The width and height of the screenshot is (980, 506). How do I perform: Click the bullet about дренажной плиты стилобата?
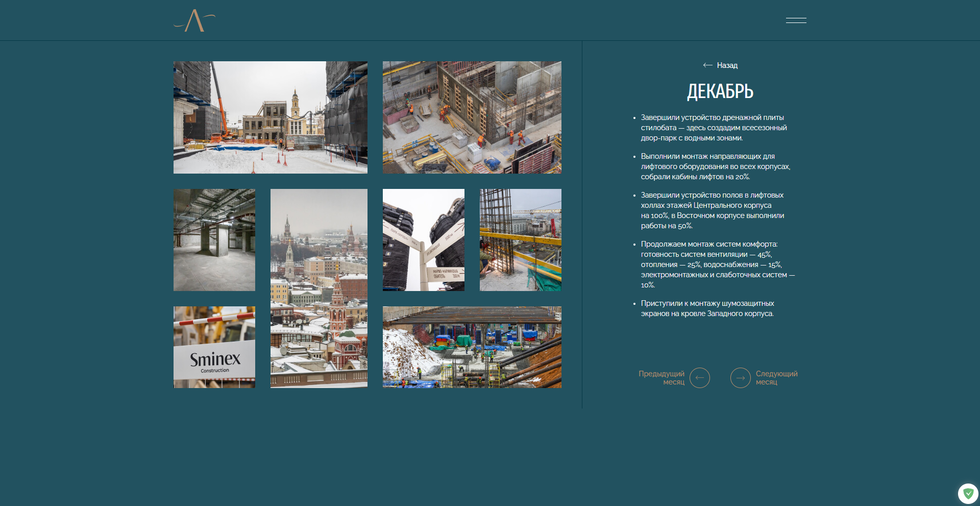[714, 128]
